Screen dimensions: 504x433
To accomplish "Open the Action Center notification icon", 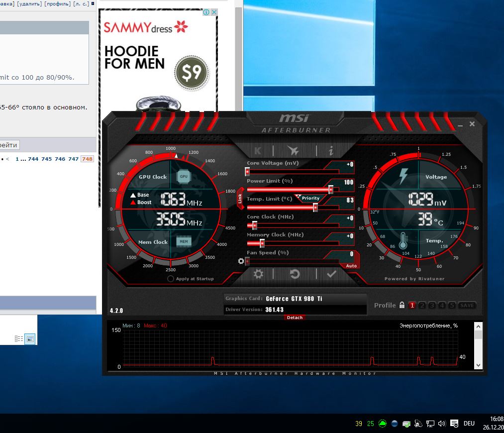I will tap(454, 424).
